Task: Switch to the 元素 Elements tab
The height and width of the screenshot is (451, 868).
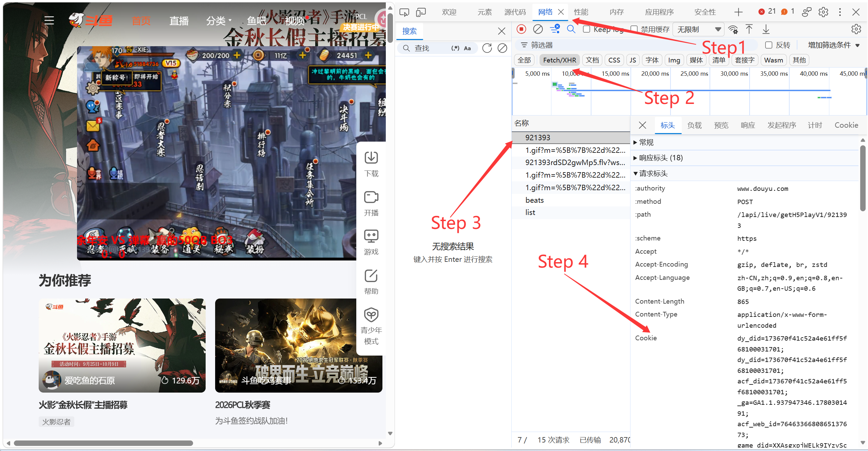Action: tap(485, 12)
